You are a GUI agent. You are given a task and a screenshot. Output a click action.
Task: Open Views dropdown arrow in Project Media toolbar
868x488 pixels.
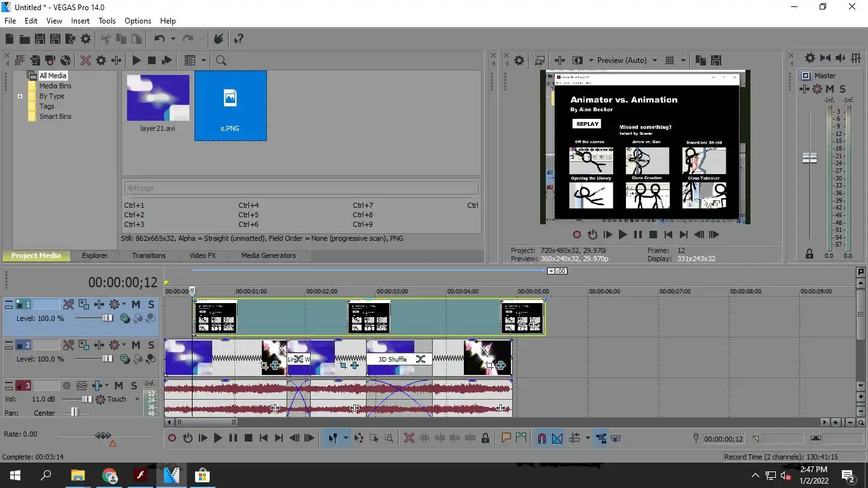[x=204, y=60]
